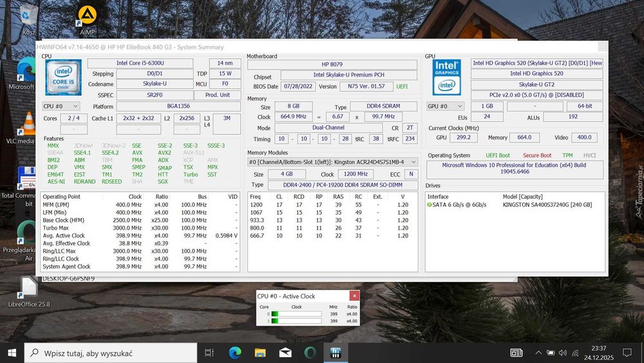This screenshot has height=363, width=644.
Task: Click the AES-NI feature label
Action: [x=56, y=181]
